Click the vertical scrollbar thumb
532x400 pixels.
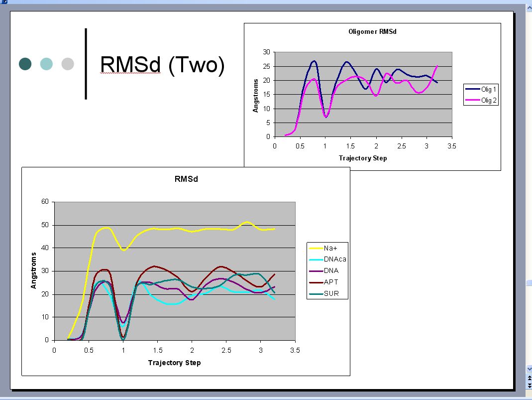[529, 282]
